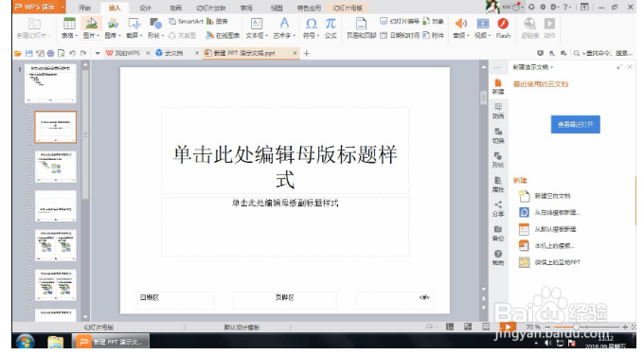Click the 截屏 screenshot icon
The image size is (644, 355).
(x=134, y=24)
